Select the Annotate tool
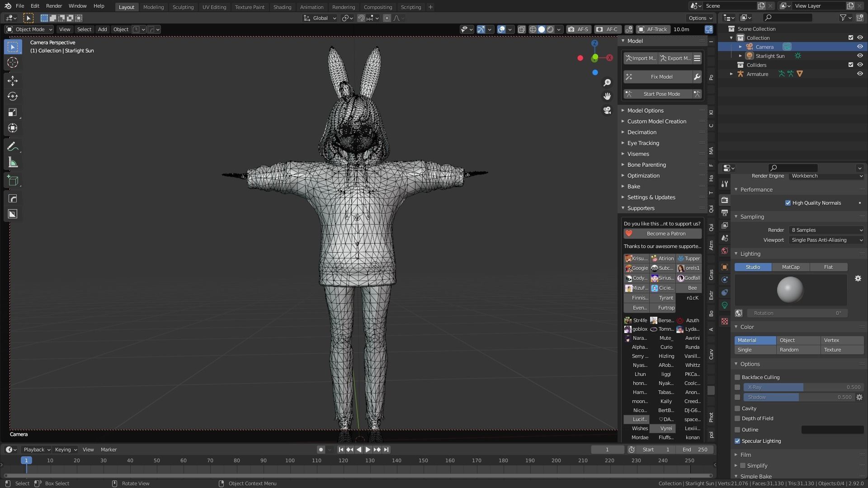Screen dimensions: 868x488 pos(13,146)
